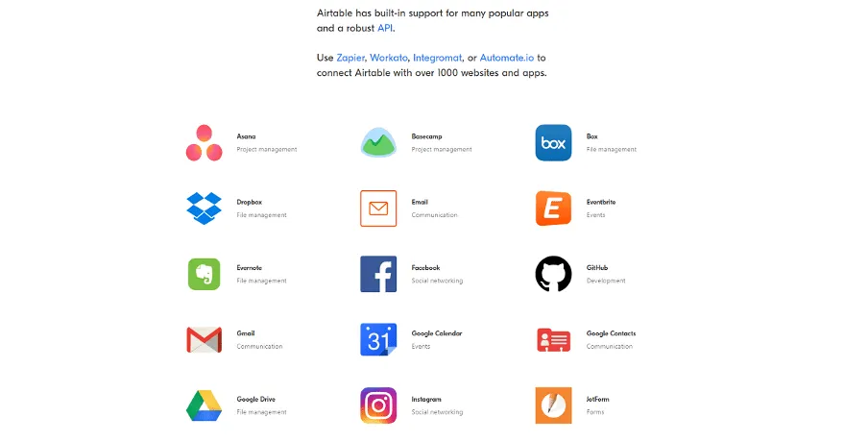This screenshot has height=442, width=868.
Task: Open the Zapier link
Action: (350, 58)
